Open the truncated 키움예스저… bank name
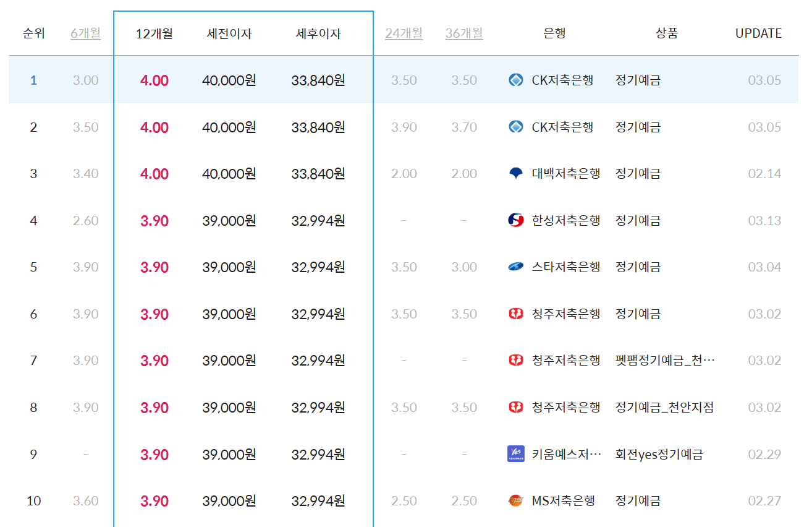Image resolution: width=812 pixels, height=527 pixels. click(x=567, y=454)
